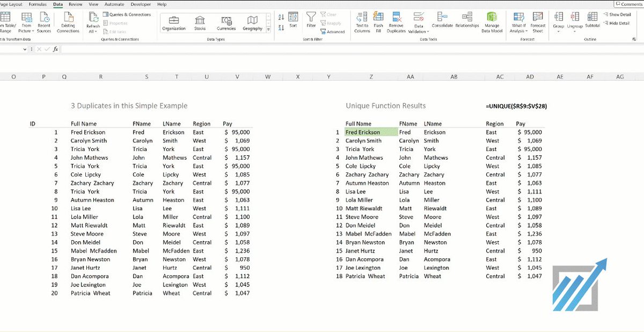Click '3 Duplicates in this Simple Example' heading
Screen dimensions: 644x332
(x=129, y=106)
